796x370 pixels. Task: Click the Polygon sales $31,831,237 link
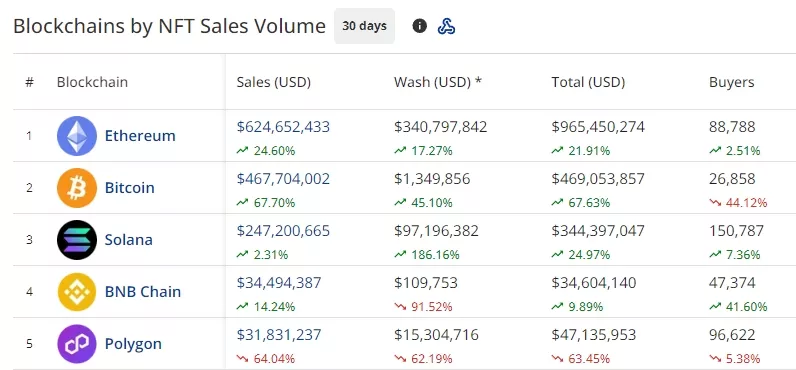click(x=279, y=335)
